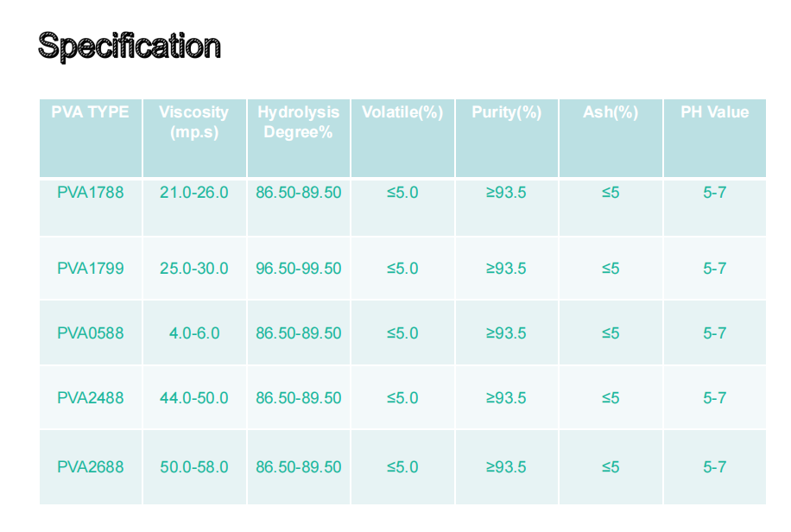Select the 21.0-26.0 viscosity cell
The width and height of the screenshot is (791, 532).
(194, 193)
